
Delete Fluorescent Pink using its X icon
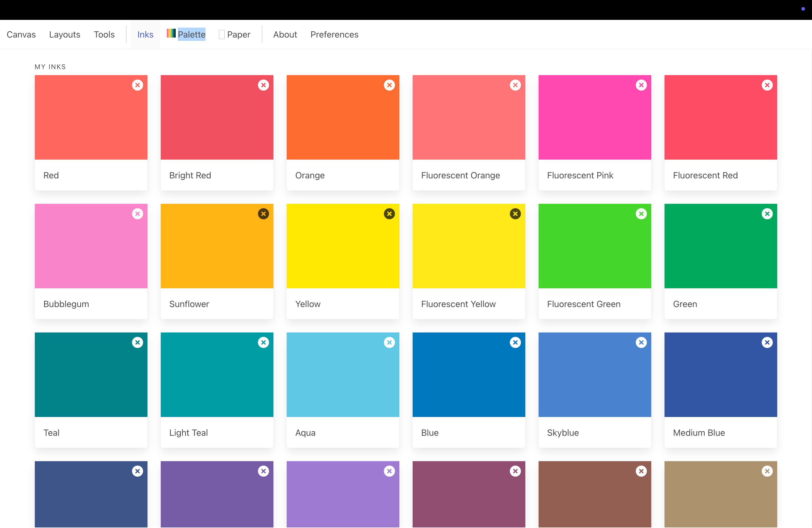click(641, 85)
